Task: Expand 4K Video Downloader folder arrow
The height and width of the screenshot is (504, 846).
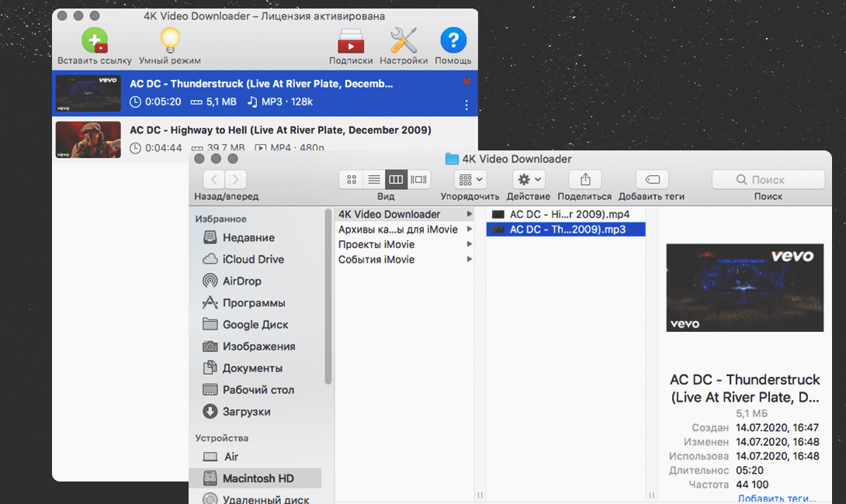Action: [470, 214]
